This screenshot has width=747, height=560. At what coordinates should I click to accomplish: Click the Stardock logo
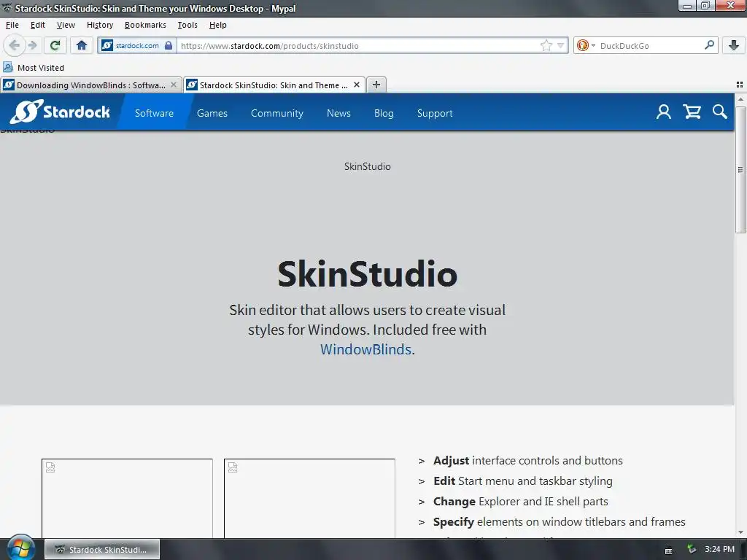click(60, 112)
